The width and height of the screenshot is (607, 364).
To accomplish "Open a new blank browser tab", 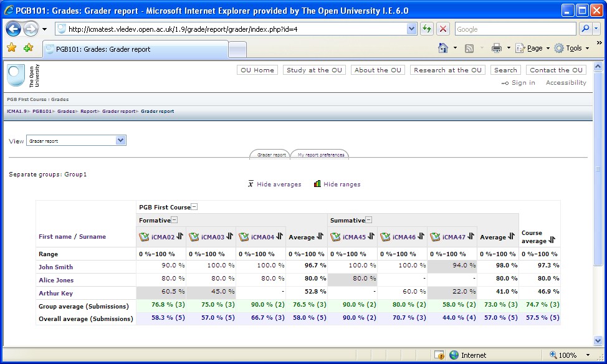I will pos(237,50).
